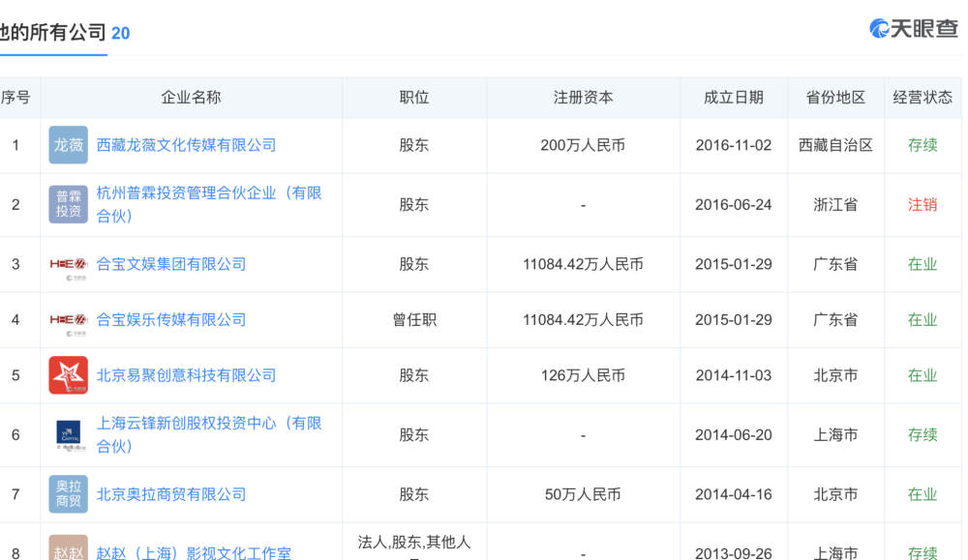Open 合宝文娱集团有限公司 company link
This screenshot has width=968, height=560.
tap(171, 264)
